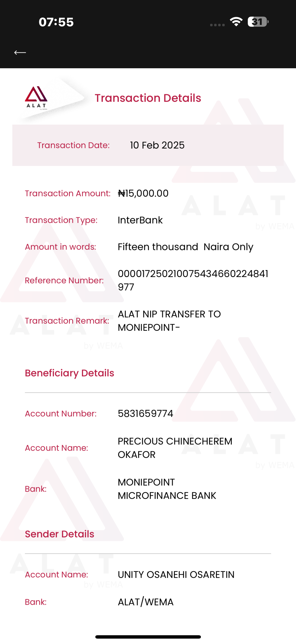Screen dimensions: 296x644
Task: Tap the battery level indicator
Action: (x=258, y=22)
